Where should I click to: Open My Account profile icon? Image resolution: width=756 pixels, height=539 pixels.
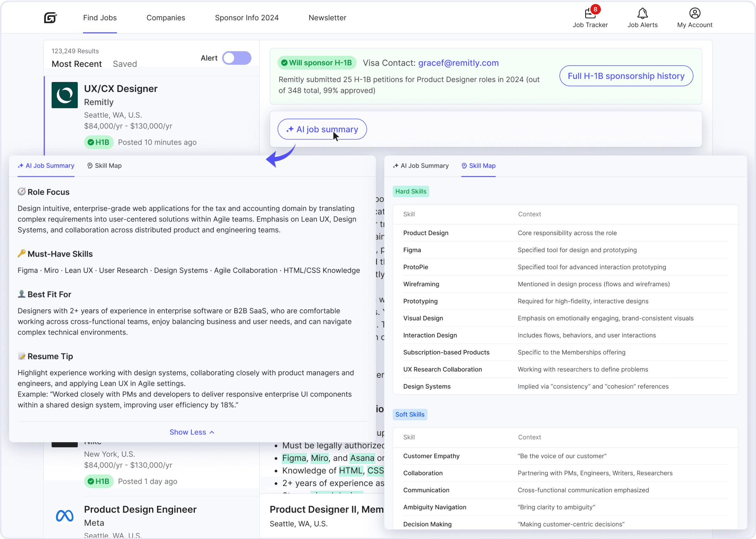click(x=695, y=14)
